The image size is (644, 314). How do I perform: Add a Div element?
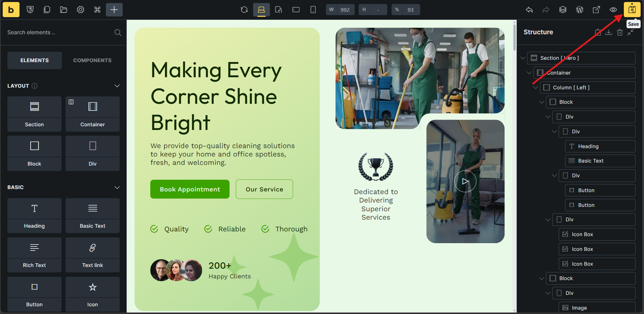click(x=92, y=153)
